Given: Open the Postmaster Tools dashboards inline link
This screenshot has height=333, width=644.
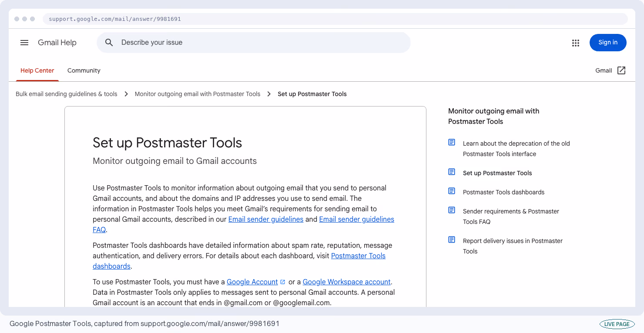Looking at the screenshot, I should tap(358, 256).
